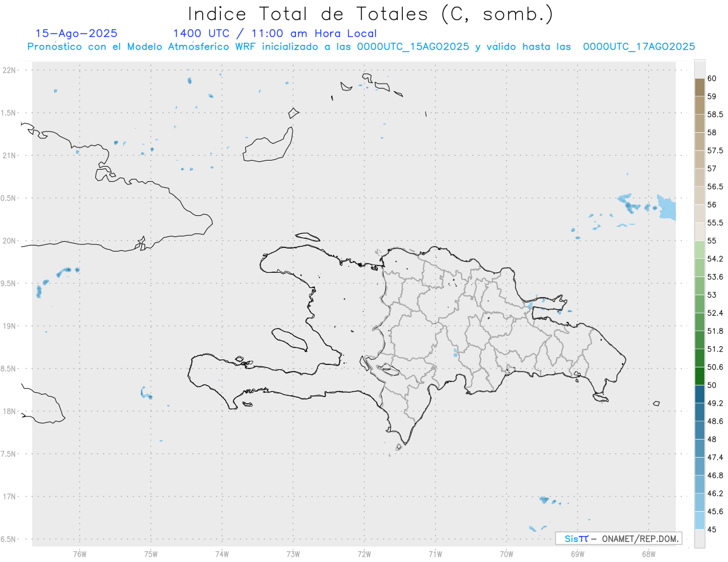Click the "SisTT – ONAMET/REP.DOM." credit label
Screen dimensions: 728x562
(618, 538)
